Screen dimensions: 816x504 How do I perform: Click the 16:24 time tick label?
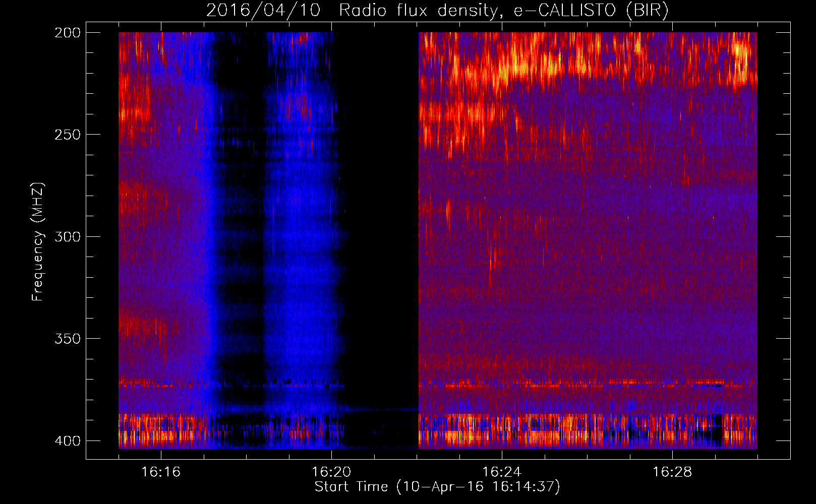[x=502, y=472]
